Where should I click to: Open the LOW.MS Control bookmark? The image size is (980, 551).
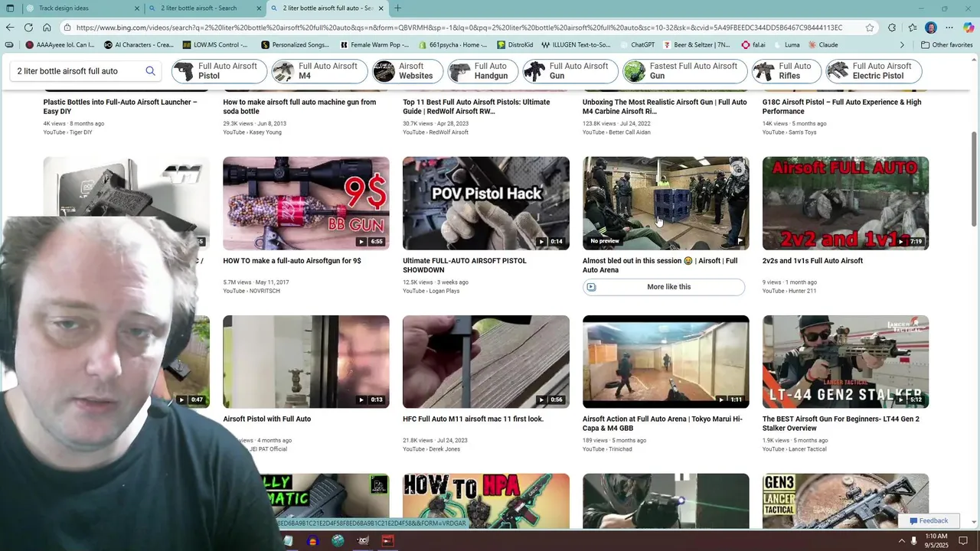[215, 45]
